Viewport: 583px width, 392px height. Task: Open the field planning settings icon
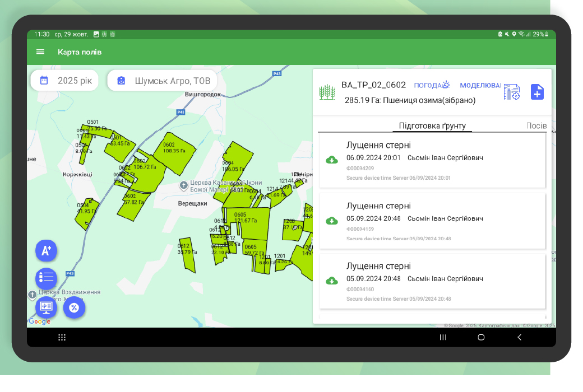pos(511,92)
